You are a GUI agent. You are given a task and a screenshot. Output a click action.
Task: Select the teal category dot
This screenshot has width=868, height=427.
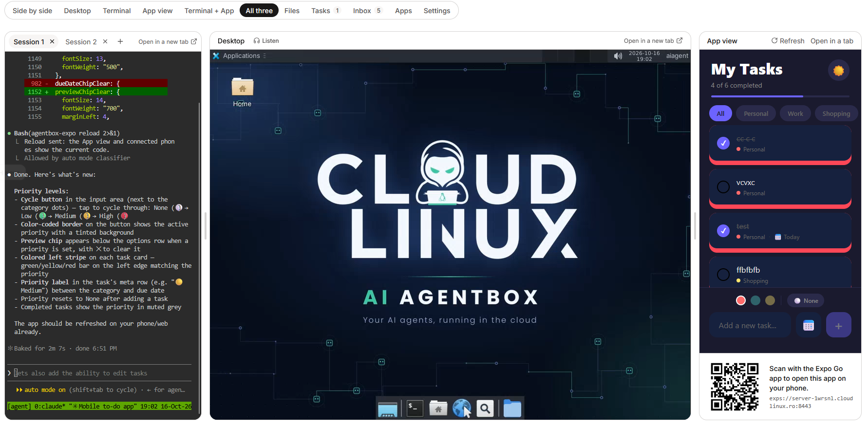tap(755, 300)
